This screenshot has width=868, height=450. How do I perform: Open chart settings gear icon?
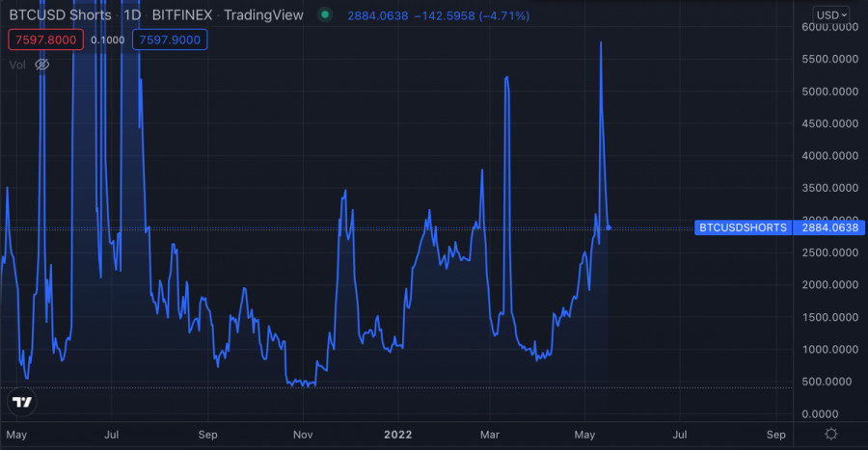click(x=831, y=434)
